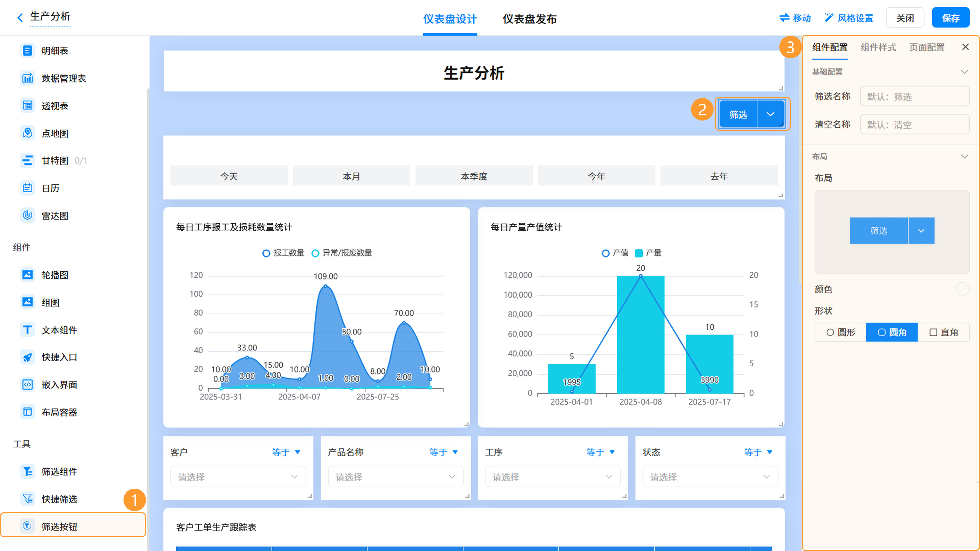Viewport: 980px width, 551px height.
Task: Open 产品名称 请选择 dropdown
Action: [x=396, y=476]
